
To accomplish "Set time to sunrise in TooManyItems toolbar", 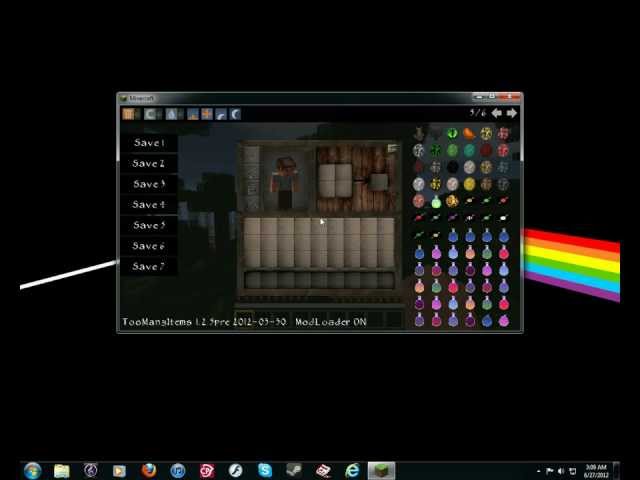I will pos(193,114).
